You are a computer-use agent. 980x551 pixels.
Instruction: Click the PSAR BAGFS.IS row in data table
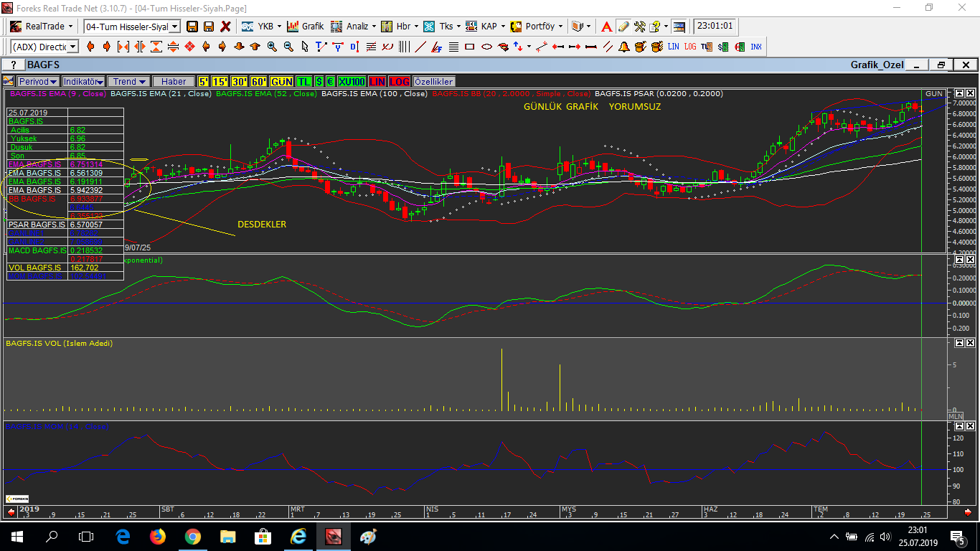pos(65,225)
